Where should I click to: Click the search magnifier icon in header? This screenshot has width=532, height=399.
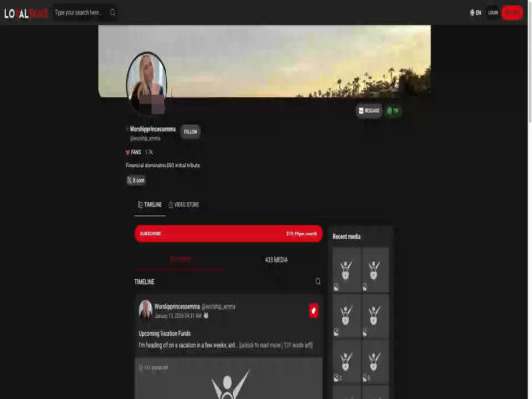pyautogui.click(x=113, y=13)
